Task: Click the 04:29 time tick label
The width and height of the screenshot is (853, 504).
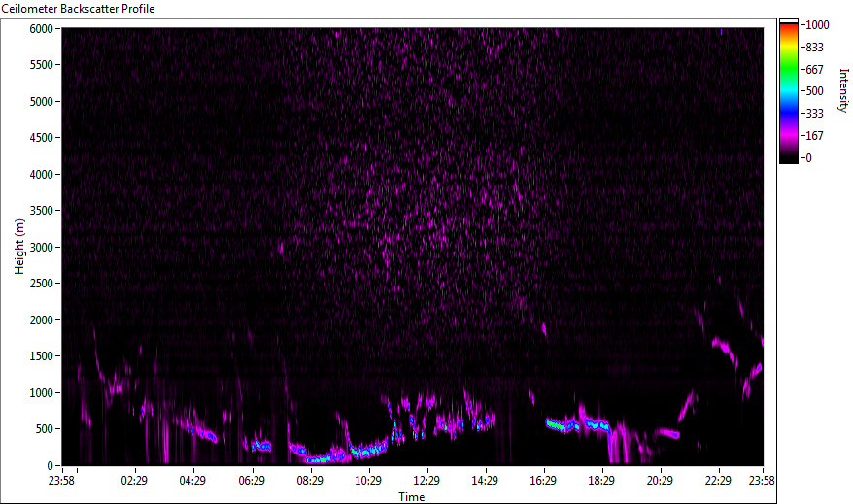Action: point(192,481)
